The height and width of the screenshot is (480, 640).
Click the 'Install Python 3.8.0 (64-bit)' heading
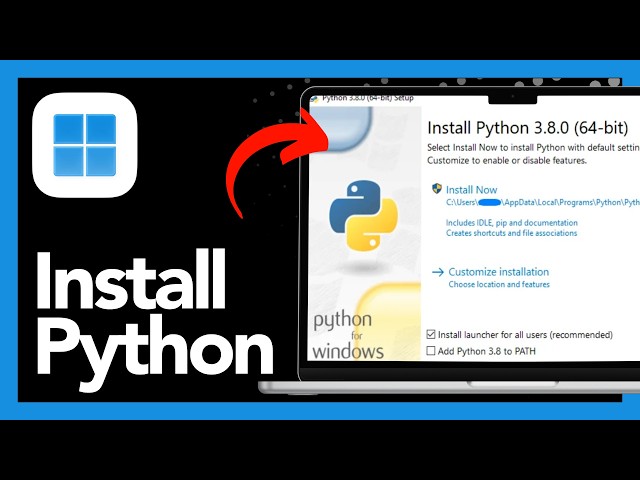527,128
